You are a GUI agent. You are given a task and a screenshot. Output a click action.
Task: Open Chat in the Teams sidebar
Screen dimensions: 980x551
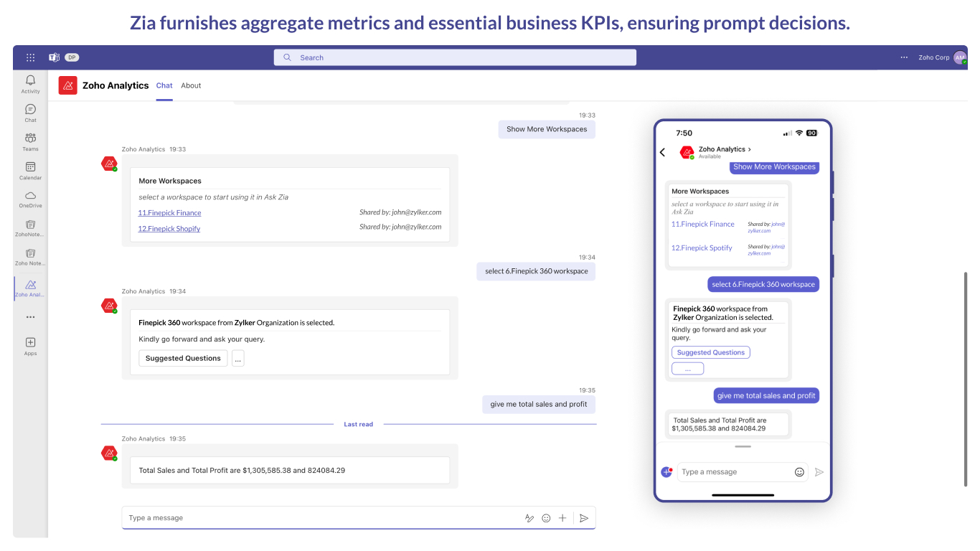tap(30, 113)
